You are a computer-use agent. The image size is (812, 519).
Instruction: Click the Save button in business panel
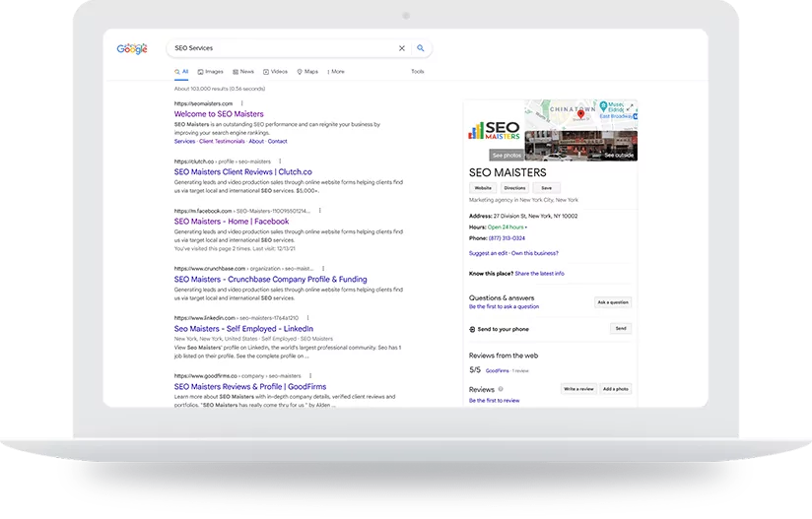(x=546, y=188)
